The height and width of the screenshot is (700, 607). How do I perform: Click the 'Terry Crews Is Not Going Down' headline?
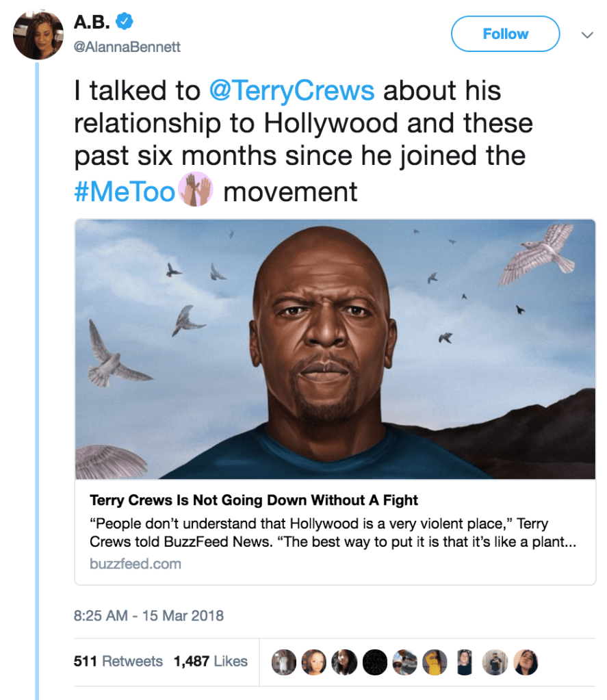pos(254,500)
